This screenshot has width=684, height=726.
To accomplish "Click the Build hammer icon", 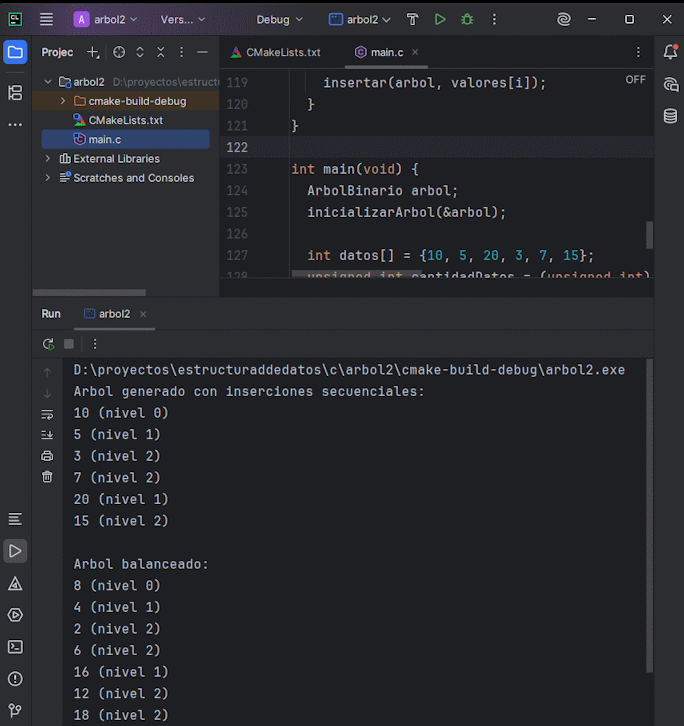I will coord(412,19).
